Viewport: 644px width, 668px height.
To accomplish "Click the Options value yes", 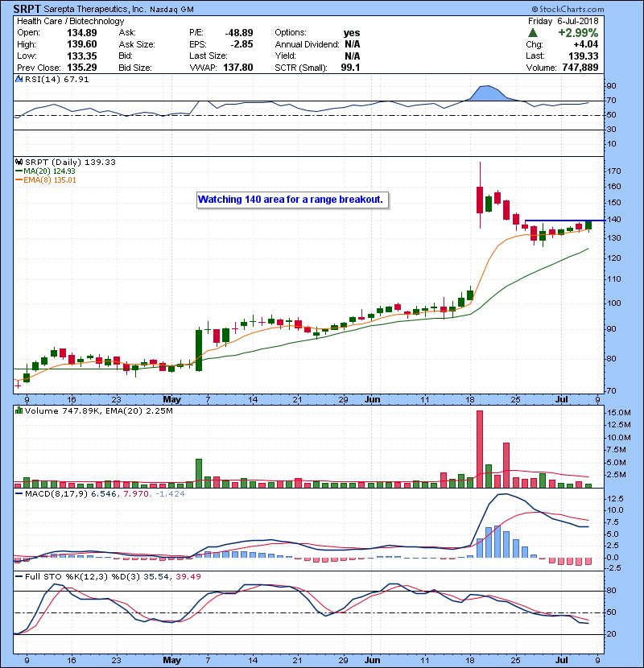I will tap(352, 33).
